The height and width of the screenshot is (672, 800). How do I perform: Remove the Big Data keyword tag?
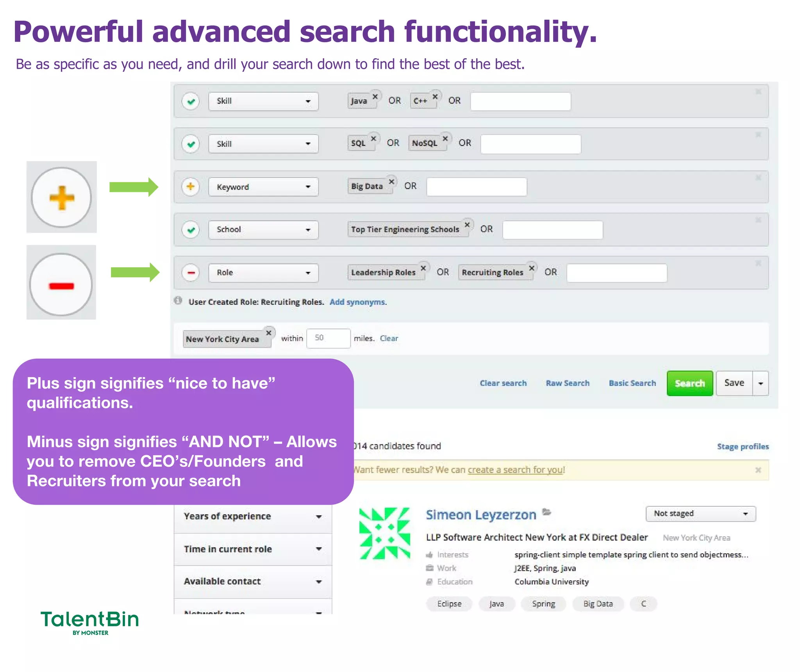pos(391,182)
